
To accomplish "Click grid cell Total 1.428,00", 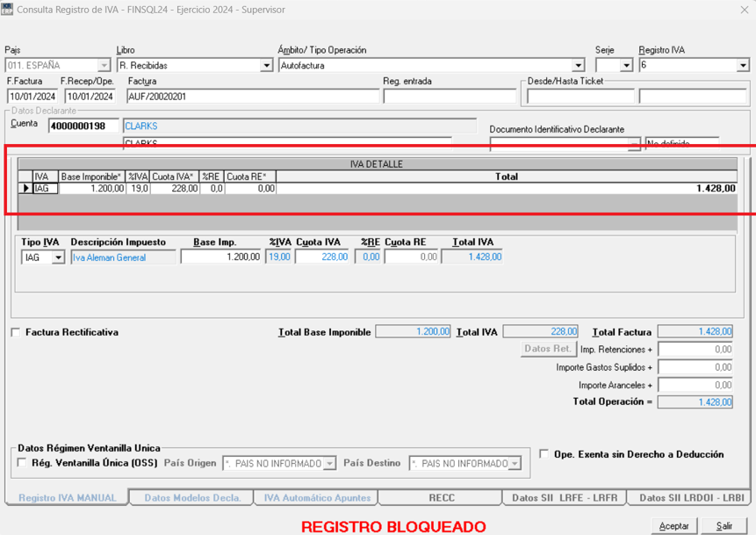I will click(507, 188).
